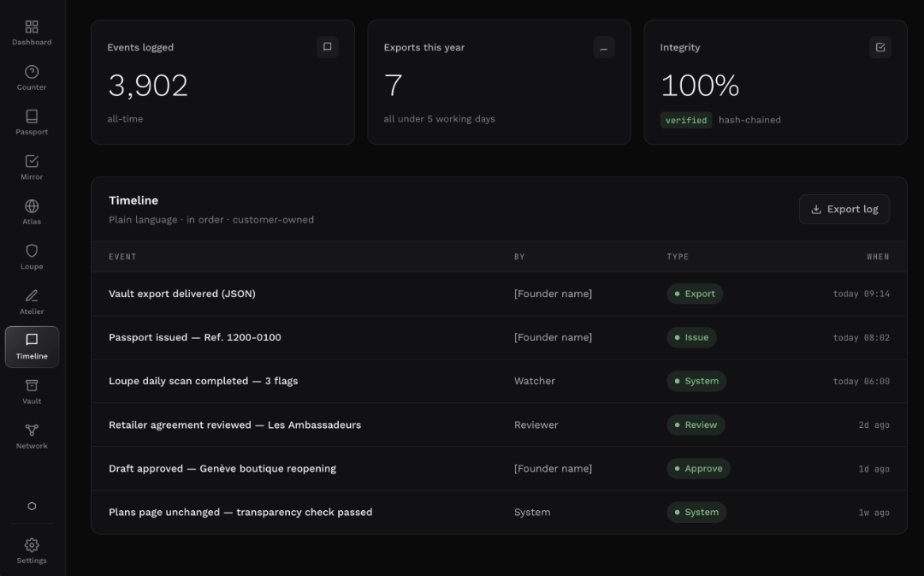The image size is (924, 576).
Task: Click [Founder name] in Draft approved row
Action: click(x=553, y=468)
